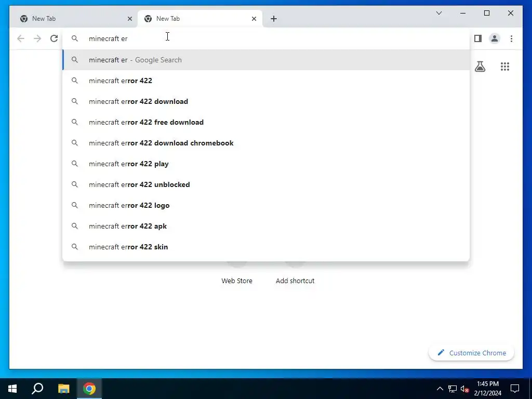Open the Chrome side panel
The height and width of the screenshot is (399, 532).
[478, 38]
